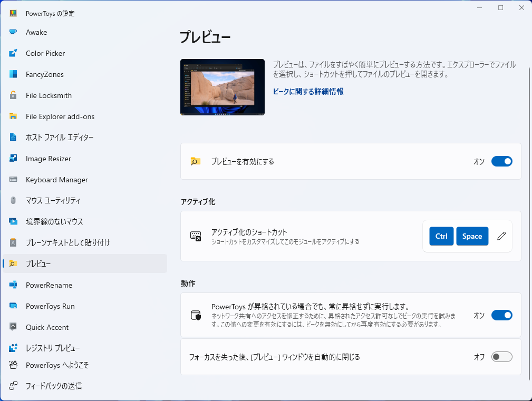The width and height of the screenshot is (532, 401).
Task: Select the Keyboard Manager icon
Action: click(x=15, y=180)
